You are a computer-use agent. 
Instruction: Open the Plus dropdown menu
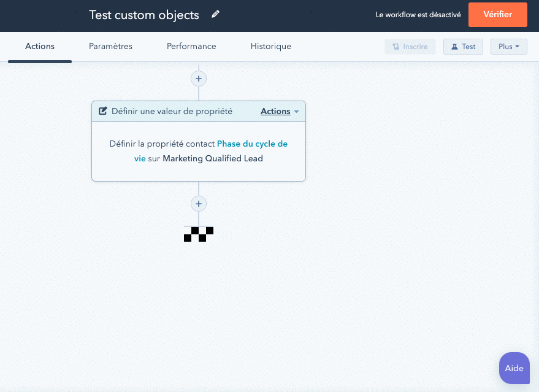point(509,47)
